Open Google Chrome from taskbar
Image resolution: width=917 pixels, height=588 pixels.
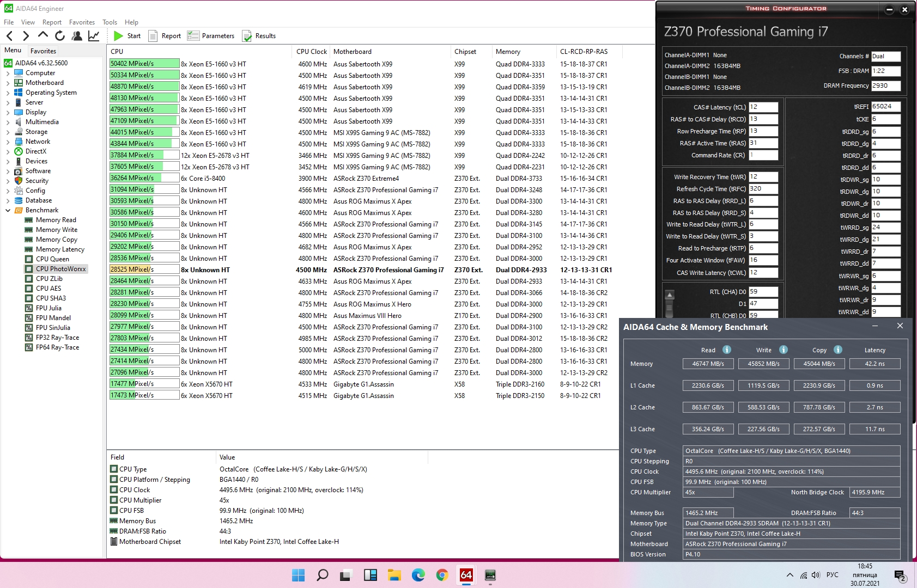click(442, 575)
